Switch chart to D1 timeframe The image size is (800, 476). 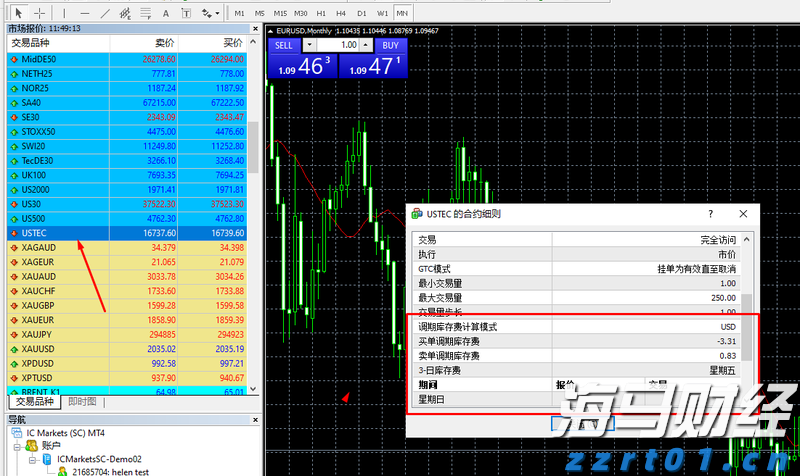coord(362,14)
